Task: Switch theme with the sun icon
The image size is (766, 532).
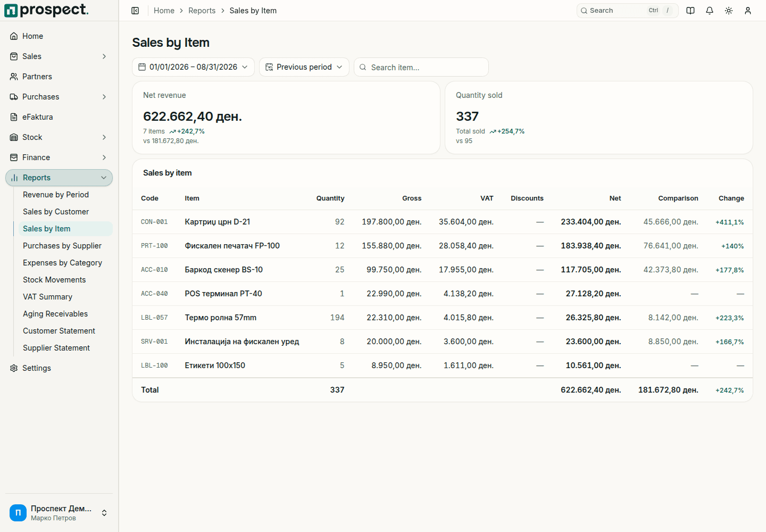Action: click(729, 11)
